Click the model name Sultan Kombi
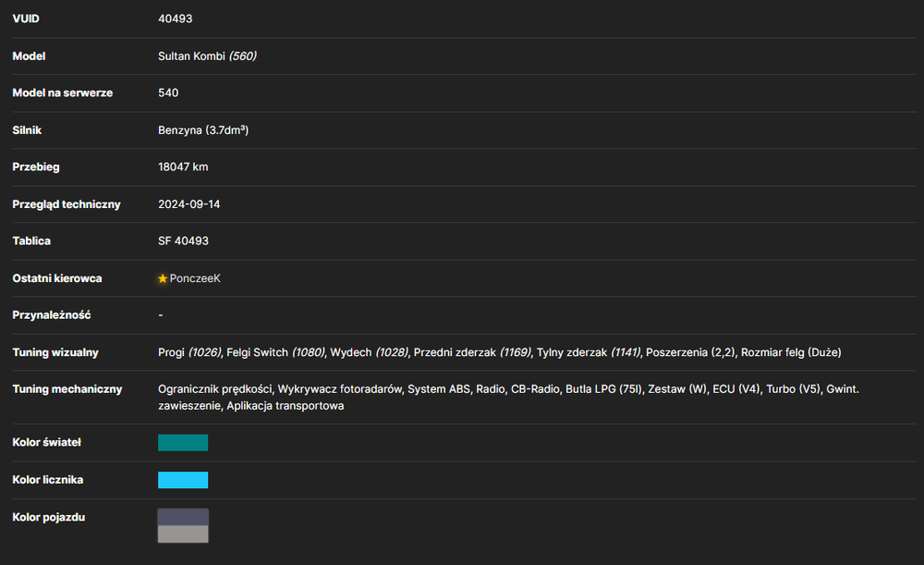This screenshot has width=924, height=565. pos(191,56)
